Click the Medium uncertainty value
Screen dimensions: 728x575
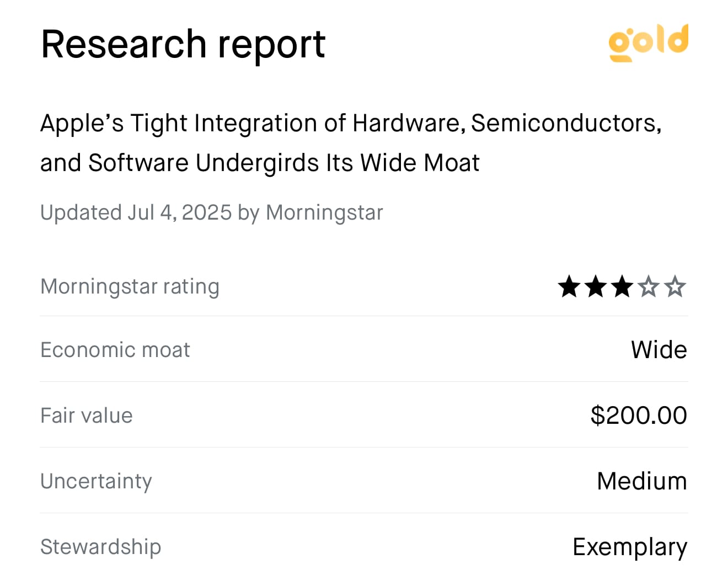[x=642, y=481]
